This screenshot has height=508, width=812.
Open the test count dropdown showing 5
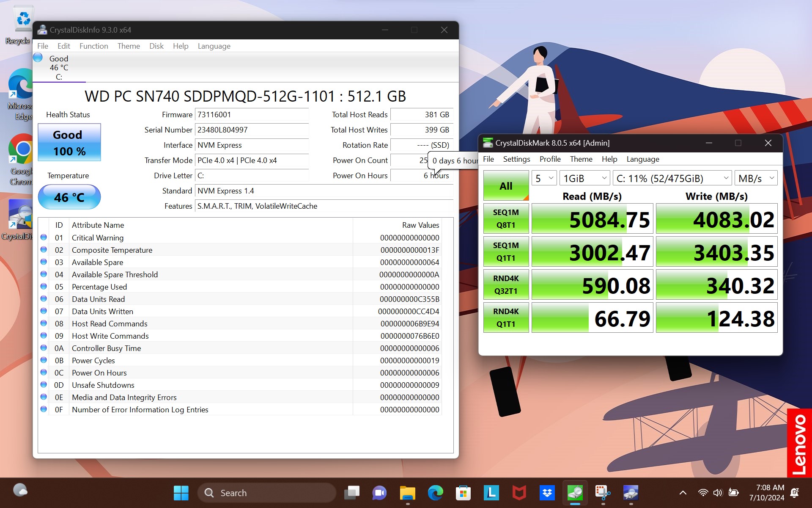544,178
